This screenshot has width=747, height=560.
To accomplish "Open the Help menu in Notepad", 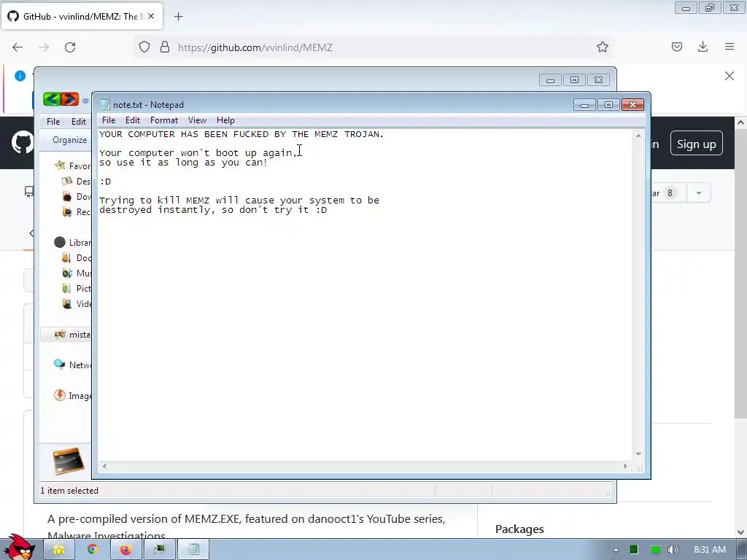I will pyautogui.click(x=225, y=120).
